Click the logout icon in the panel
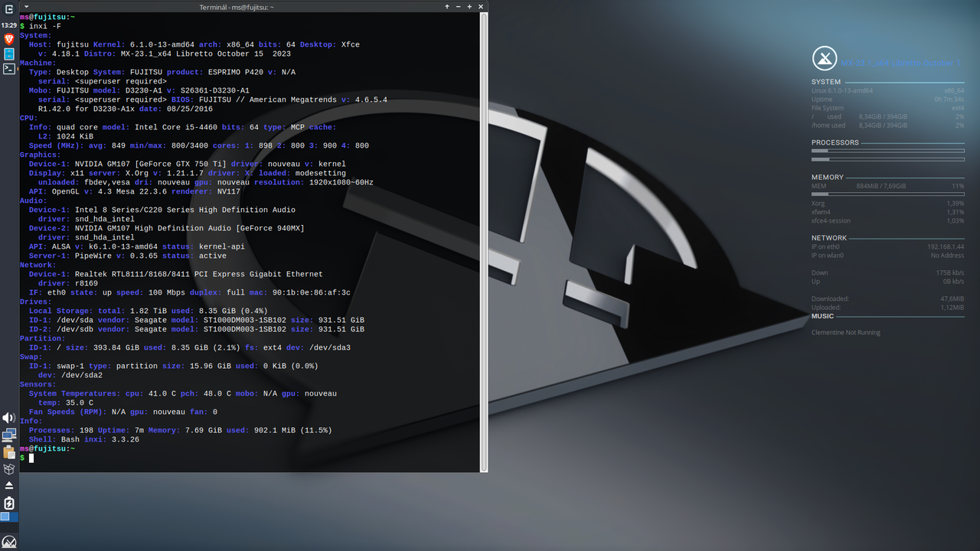 tap(9, 10)
